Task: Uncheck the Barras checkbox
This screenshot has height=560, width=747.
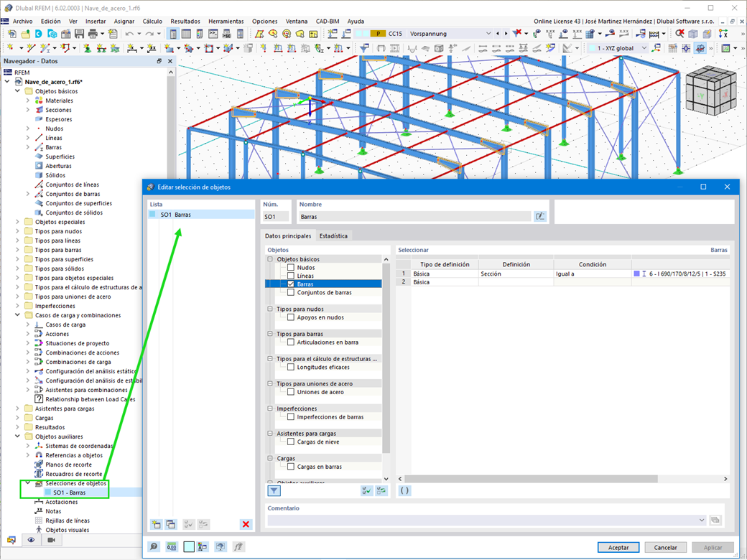Action: pos(291,284)
